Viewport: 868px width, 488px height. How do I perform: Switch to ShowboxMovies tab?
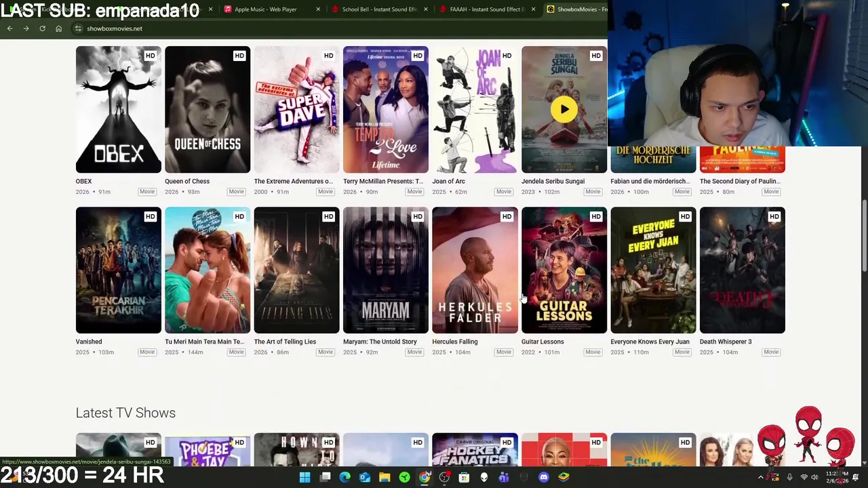click(576, 9)
